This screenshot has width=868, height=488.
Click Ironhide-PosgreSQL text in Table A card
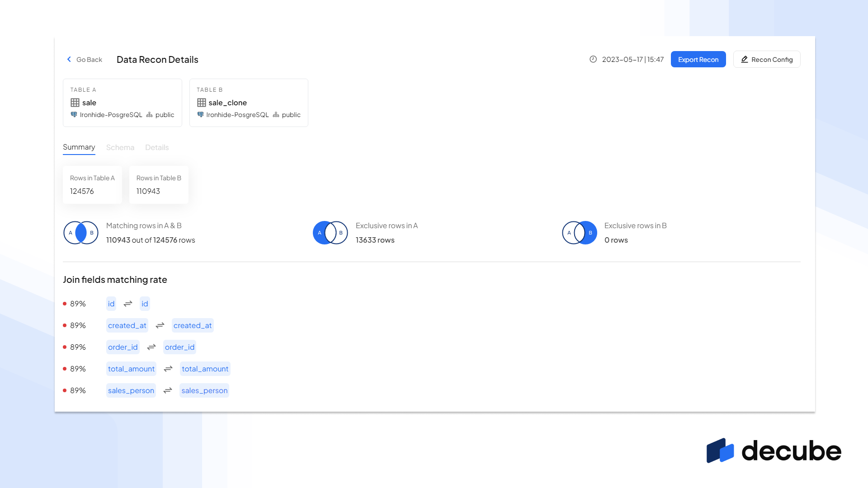pyautogui.click(x=111, y=115)
